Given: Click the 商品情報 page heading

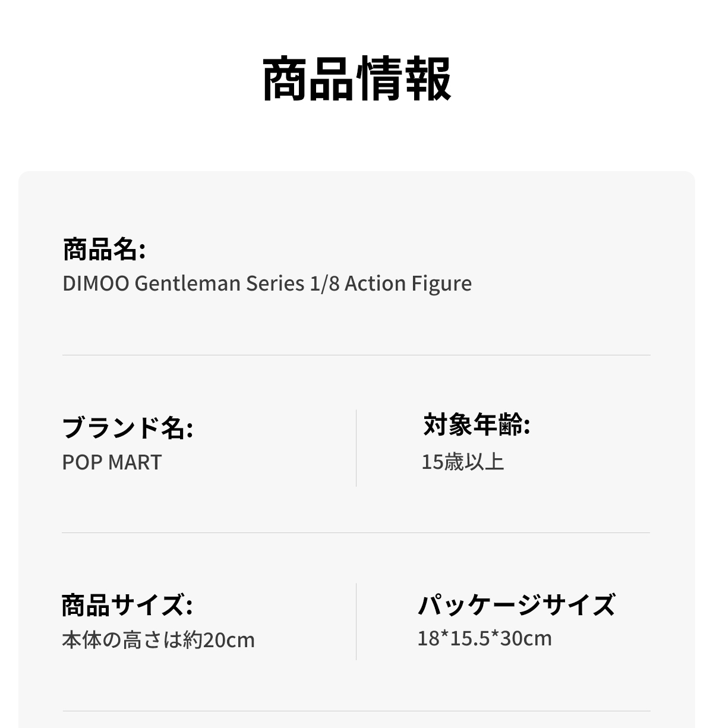Looking at the screenshot, I should [356, 79].
